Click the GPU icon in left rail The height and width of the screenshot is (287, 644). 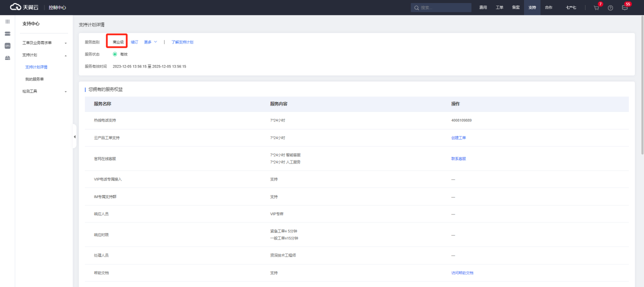(x=7, y=46)
